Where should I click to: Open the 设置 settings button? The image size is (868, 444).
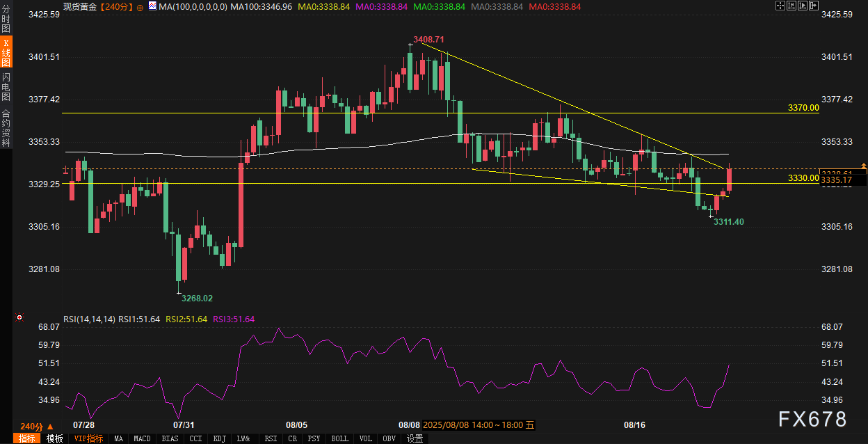click(415, 438)
